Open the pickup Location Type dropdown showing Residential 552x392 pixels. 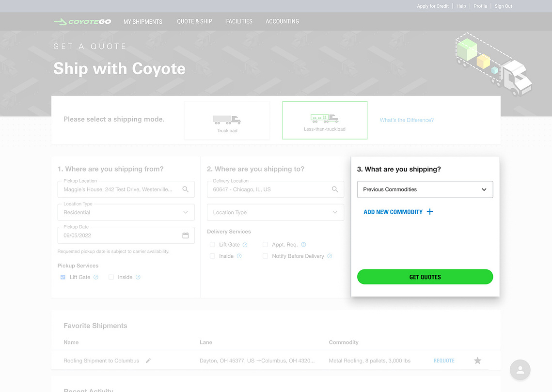126,213
